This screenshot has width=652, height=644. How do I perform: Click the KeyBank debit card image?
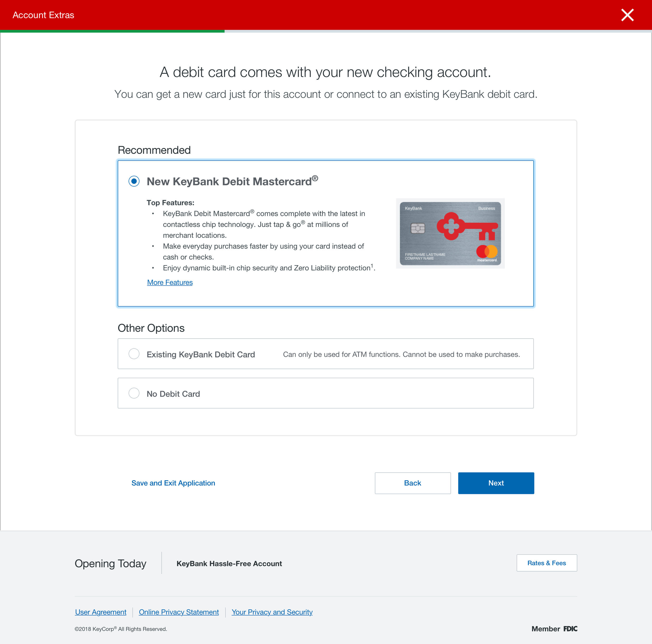click(450, 233)
